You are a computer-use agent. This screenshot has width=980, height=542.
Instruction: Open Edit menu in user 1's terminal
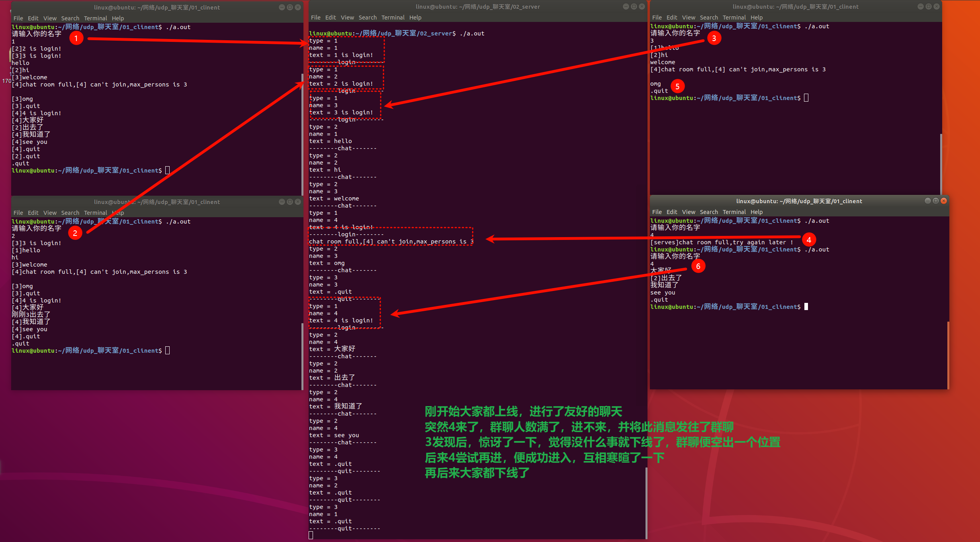click(33, 18)
